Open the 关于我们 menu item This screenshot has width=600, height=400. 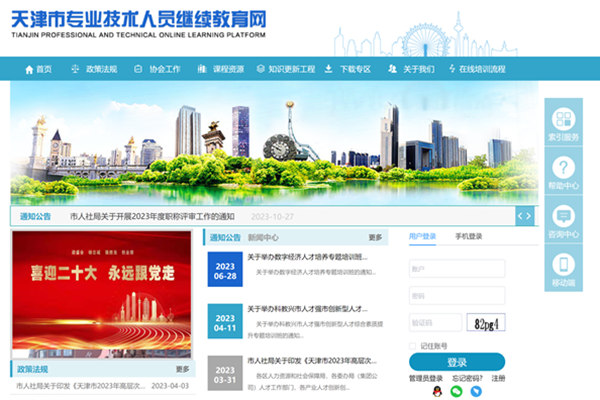[419, 69]
